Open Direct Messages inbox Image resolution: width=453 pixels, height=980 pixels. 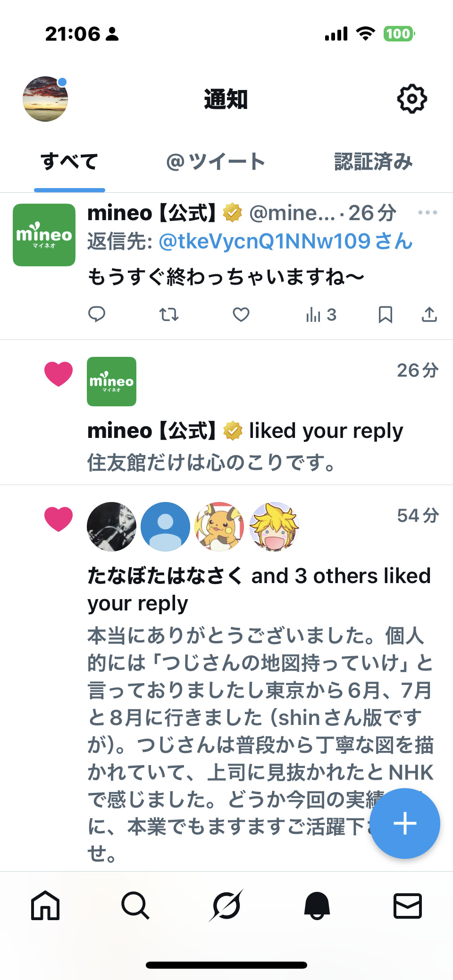coord(407,906)
